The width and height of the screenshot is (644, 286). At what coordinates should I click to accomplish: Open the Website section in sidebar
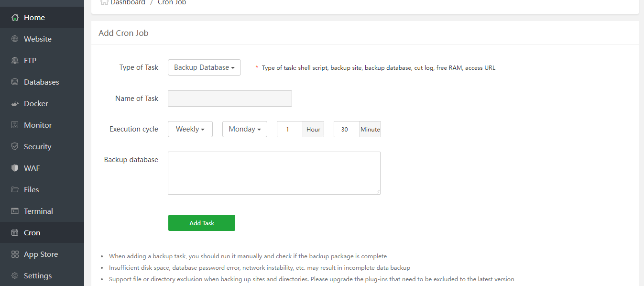click(x=37, y=39)
